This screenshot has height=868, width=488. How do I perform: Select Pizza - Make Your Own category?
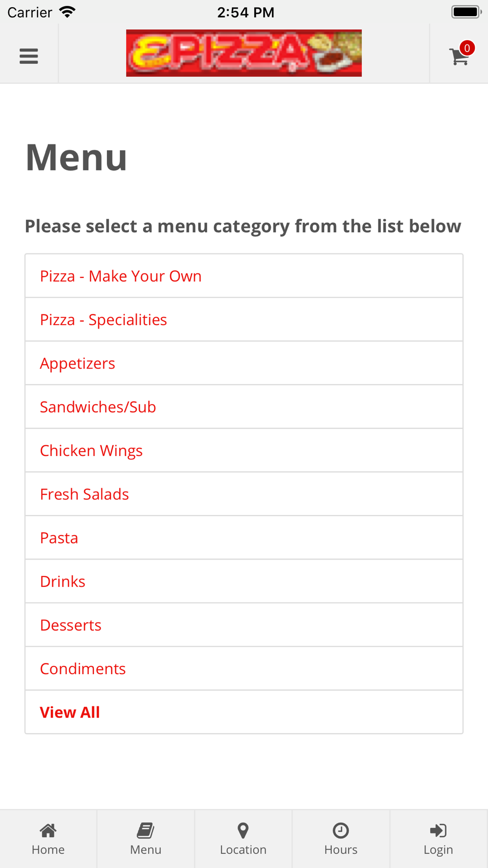tap(121, 276)
